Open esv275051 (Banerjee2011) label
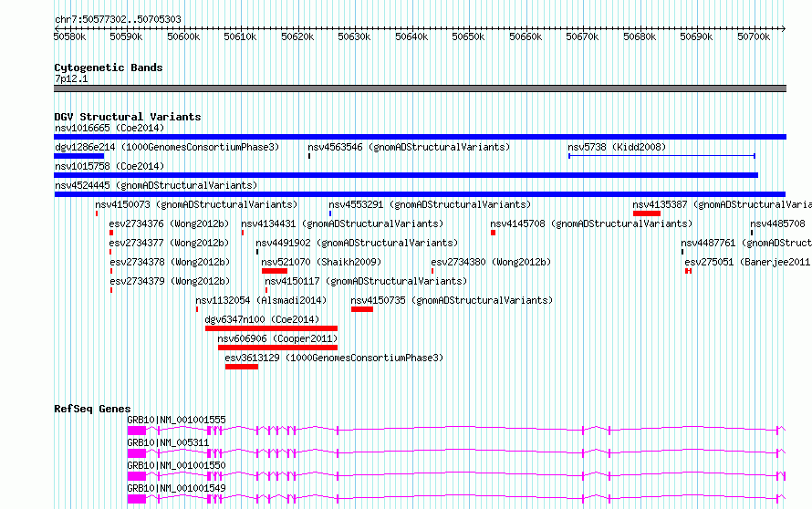The image size is (812, 509). tap(748, 262)
